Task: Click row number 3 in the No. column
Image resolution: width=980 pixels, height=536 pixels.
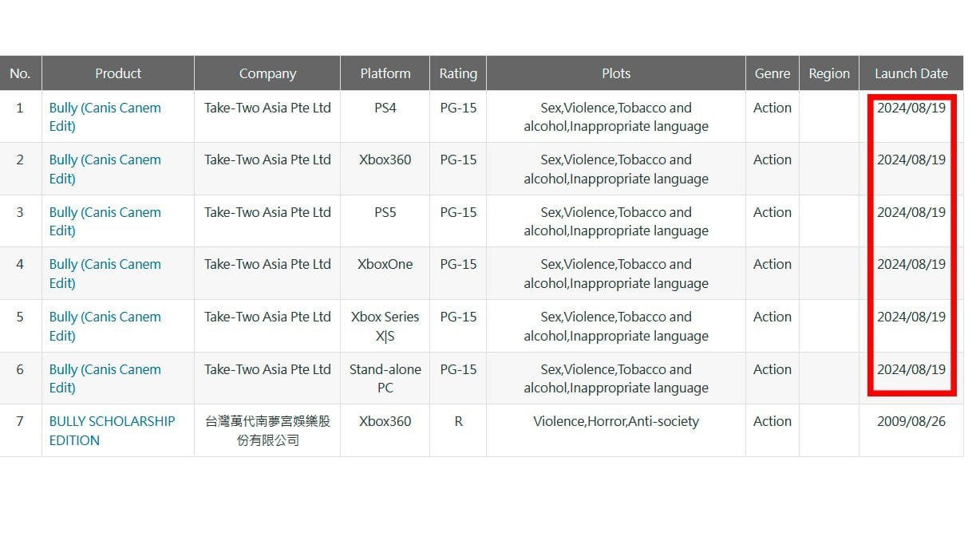Action: point(20,212)
